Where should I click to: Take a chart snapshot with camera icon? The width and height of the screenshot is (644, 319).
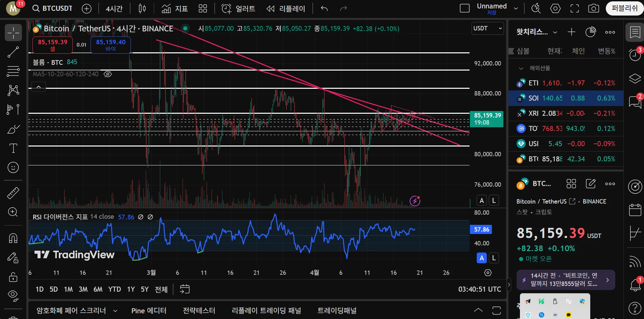[594, 8]
